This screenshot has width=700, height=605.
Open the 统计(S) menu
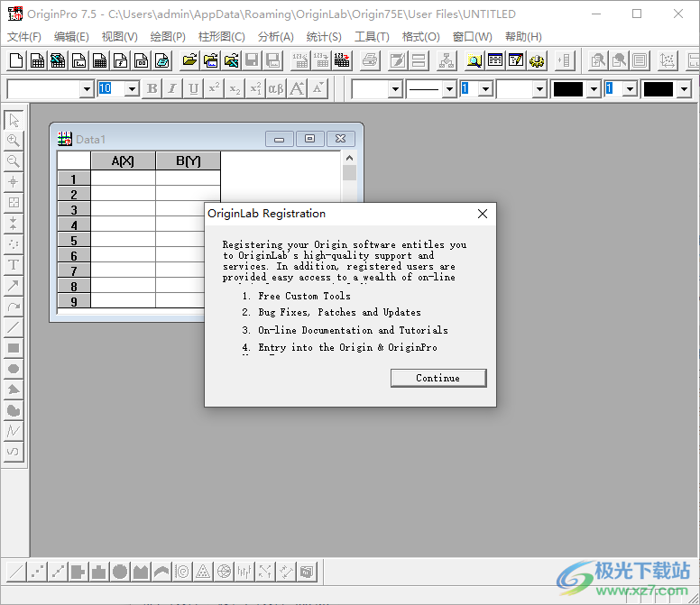tap(324, 37)
